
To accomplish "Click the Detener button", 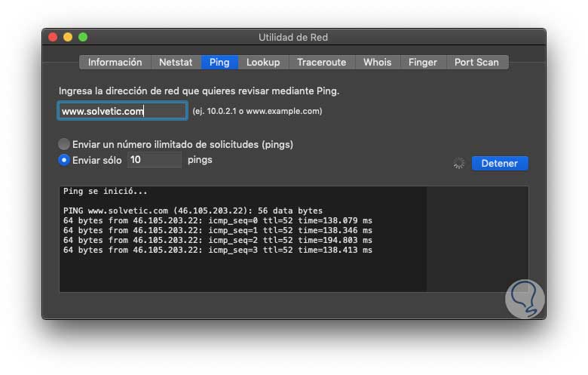I will pos(500,163).
